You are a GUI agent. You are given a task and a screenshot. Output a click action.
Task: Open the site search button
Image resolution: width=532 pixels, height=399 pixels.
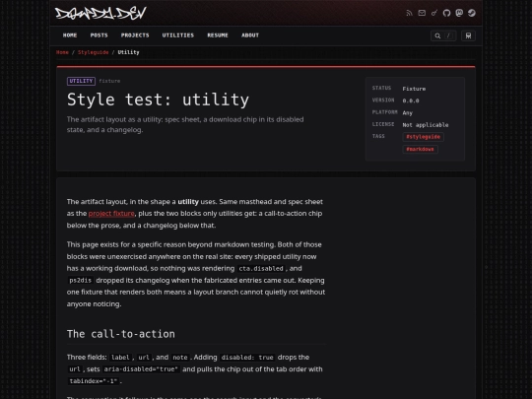tap(443, 35)
